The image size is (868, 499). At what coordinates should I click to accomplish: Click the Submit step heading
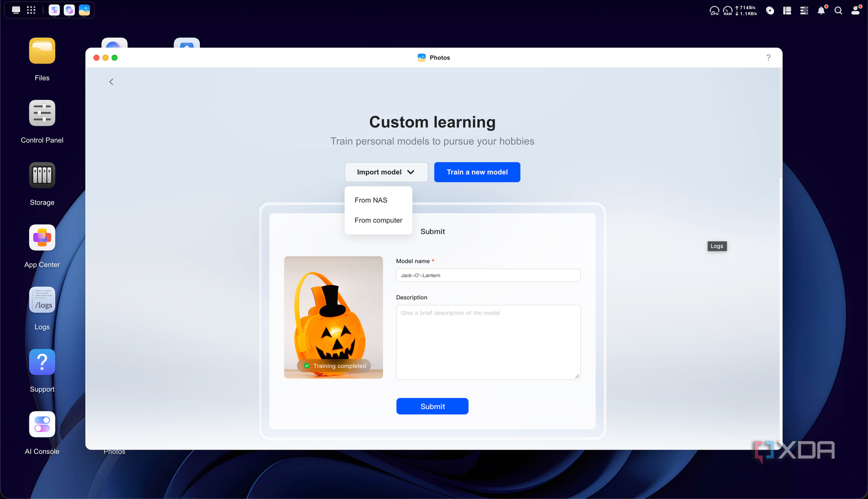coord(433,231)
